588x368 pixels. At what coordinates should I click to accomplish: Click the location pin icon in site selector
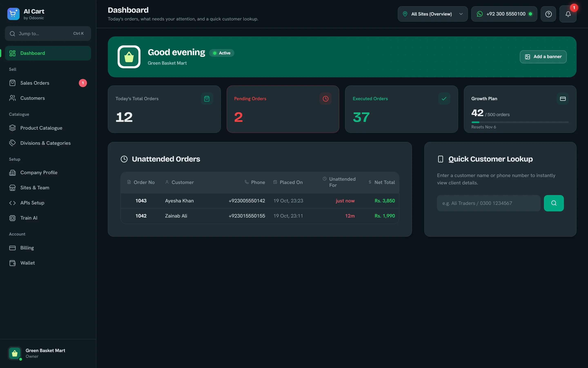point(405,14)
